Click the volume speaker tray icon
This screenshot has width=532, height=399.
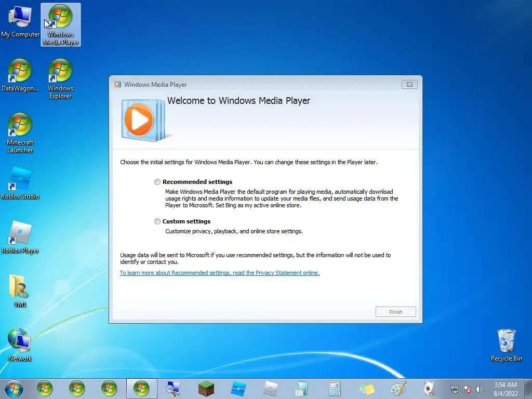coord(479,389)
